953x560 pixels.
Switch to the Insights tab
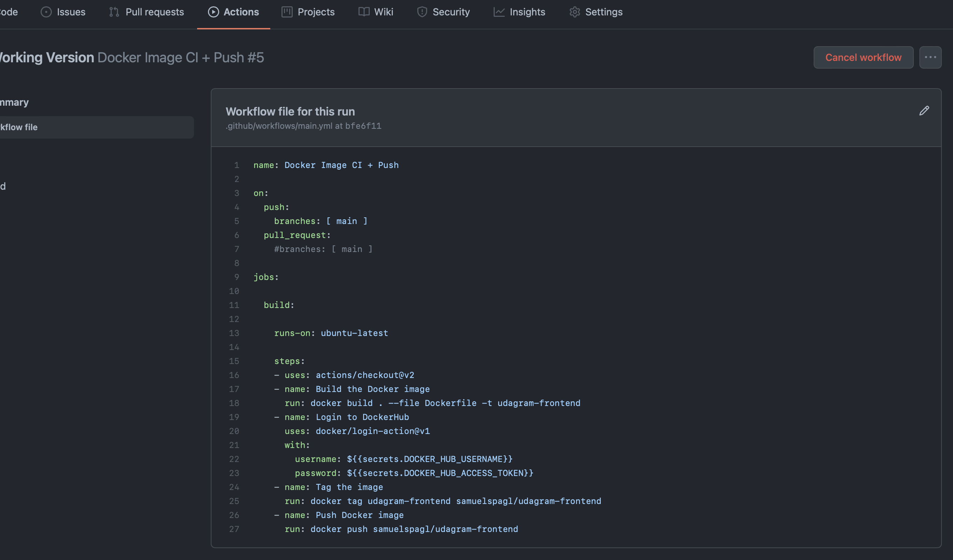[527, 12]
